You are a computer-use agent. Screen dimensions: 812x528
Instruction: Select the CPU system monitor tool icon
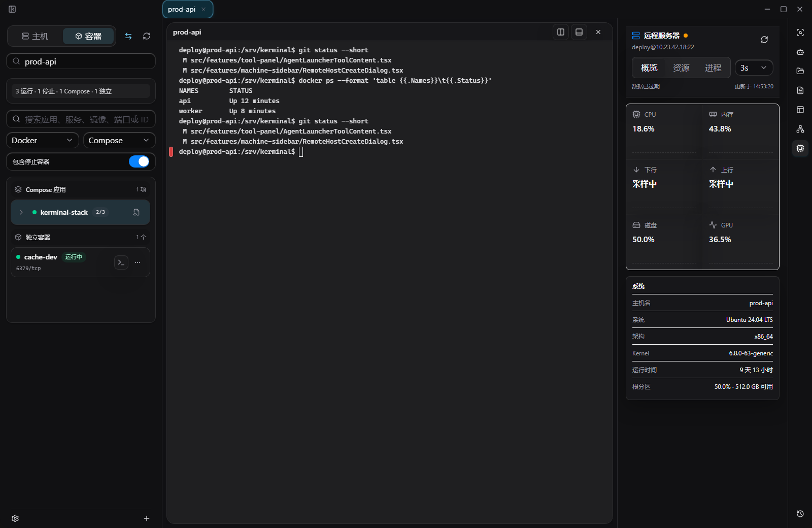tap(800, 148)
